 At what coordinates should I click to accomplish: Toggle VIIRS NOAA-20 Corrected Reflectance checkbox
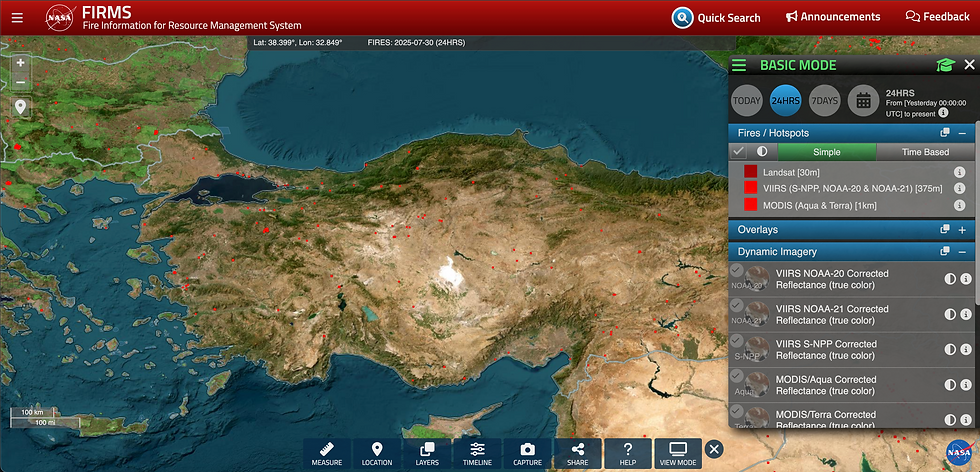(x=737, y=270)
